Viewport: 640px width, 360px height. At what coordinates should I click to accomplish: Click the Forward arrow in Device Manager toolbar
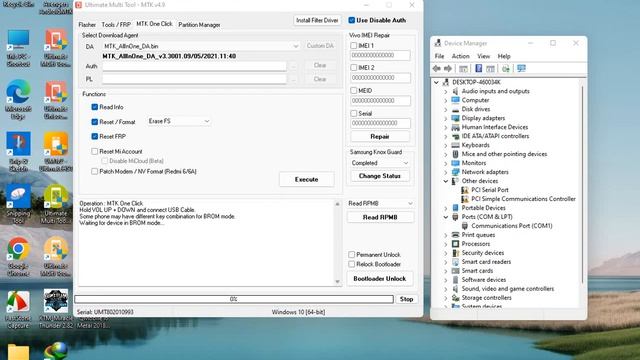click(448, 69)
